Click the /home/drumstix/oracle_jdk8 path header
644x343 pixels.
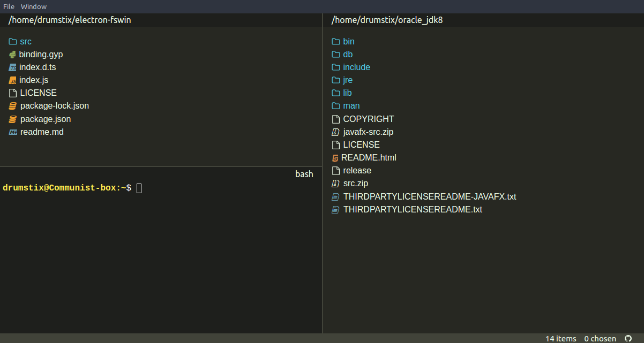(387, 20)
